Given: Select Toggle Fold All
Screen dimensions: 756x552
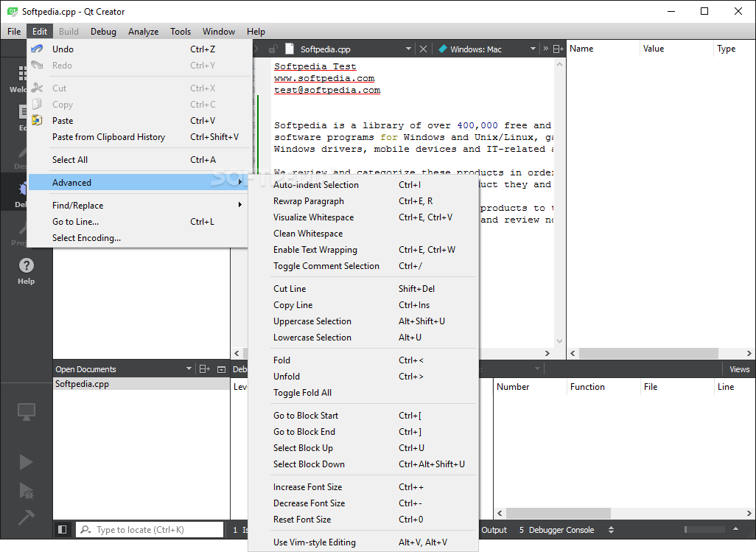Looking at the screenshot, I should tap(363, 392).
